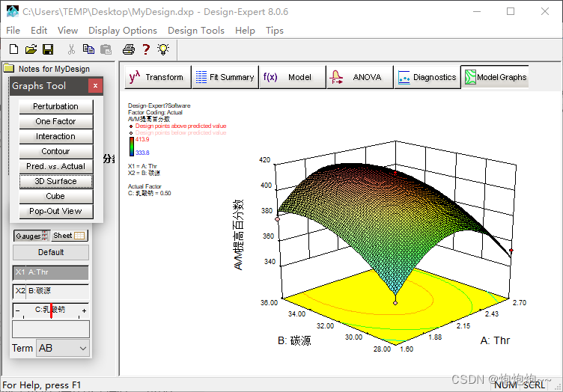563x392 pixels.
Task: Open the Transform tab
Action: pyautogui.click(x=158, y=77)
